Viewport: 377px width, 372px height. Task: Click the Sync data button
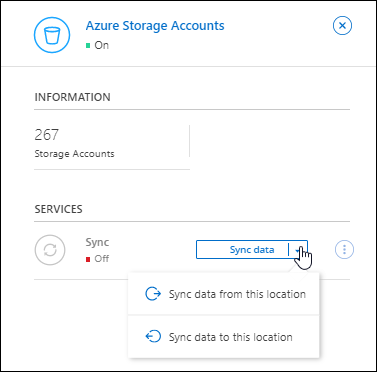click(x=242, y=250)
